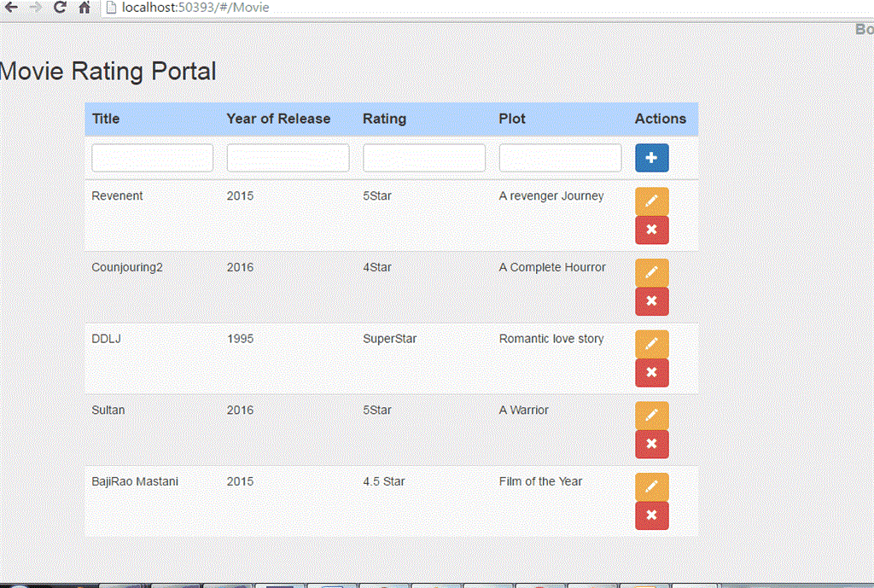Viewport: 874px width, 588px height.
Task: Open the browser home icon
Action: pyautogui.click(x=84, y=7)
